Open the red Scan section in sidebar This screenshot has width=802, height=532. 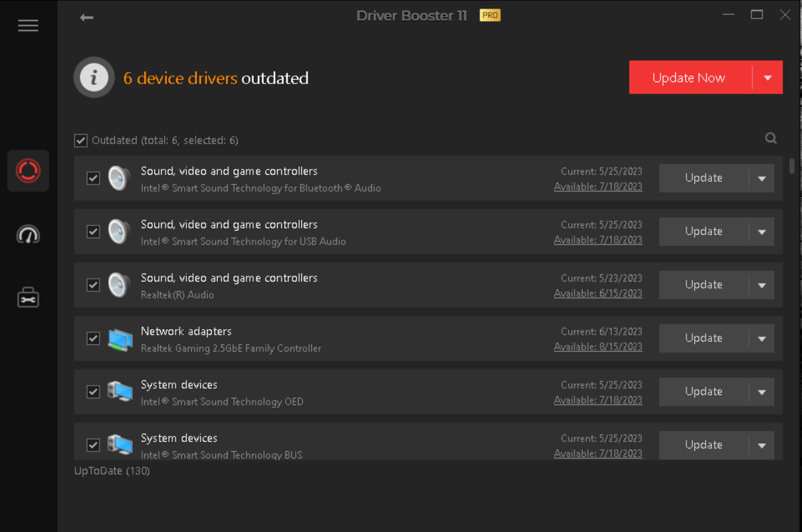28,171
